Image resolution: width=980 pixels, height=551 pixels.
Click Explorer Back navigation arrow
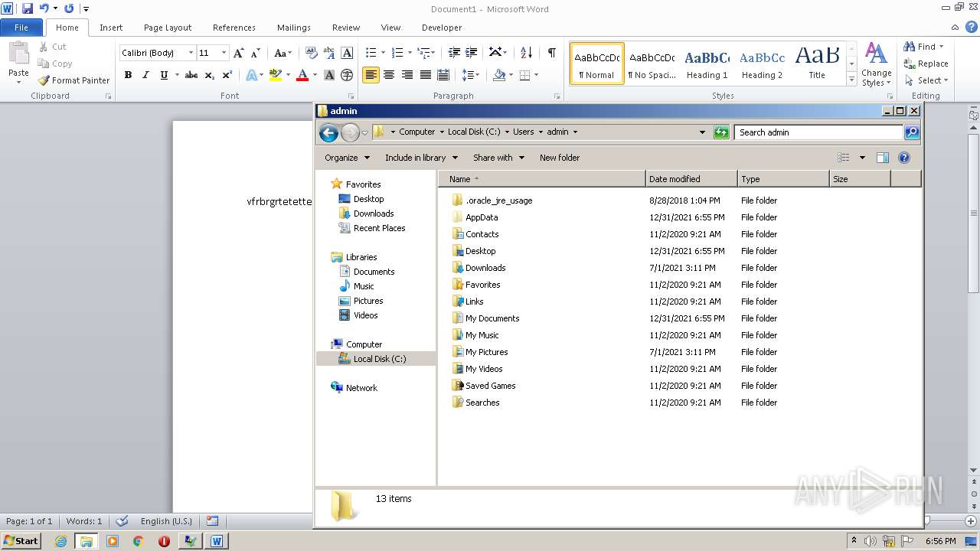click(328, 132)
